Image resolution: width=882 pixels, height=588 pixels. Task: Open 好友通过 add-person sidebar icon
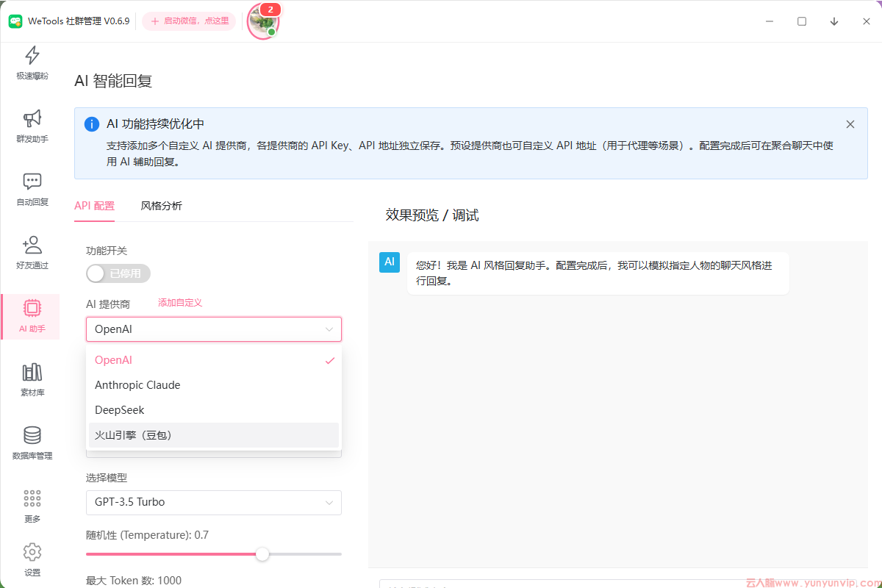(32, 245)
